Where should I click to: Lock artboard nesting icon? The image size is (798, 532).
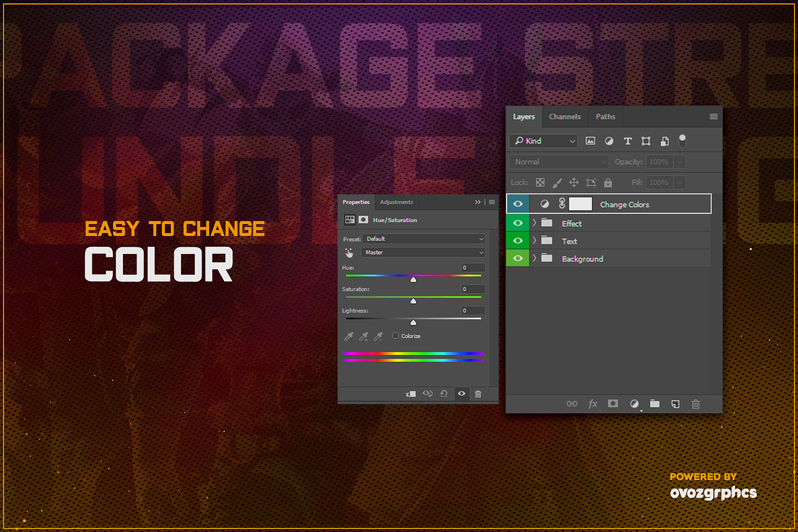591,182
